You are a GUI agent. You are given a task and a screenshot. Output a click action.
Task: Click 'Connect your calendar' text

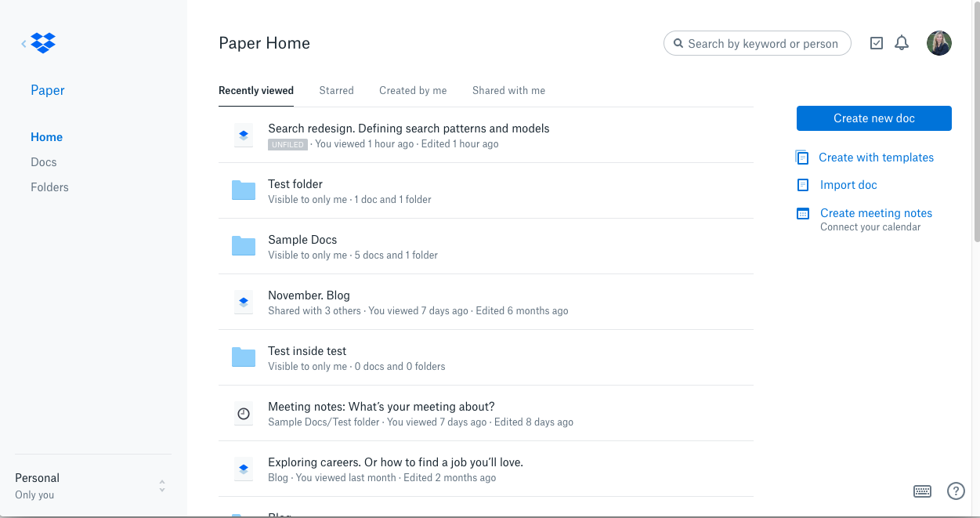870,227
